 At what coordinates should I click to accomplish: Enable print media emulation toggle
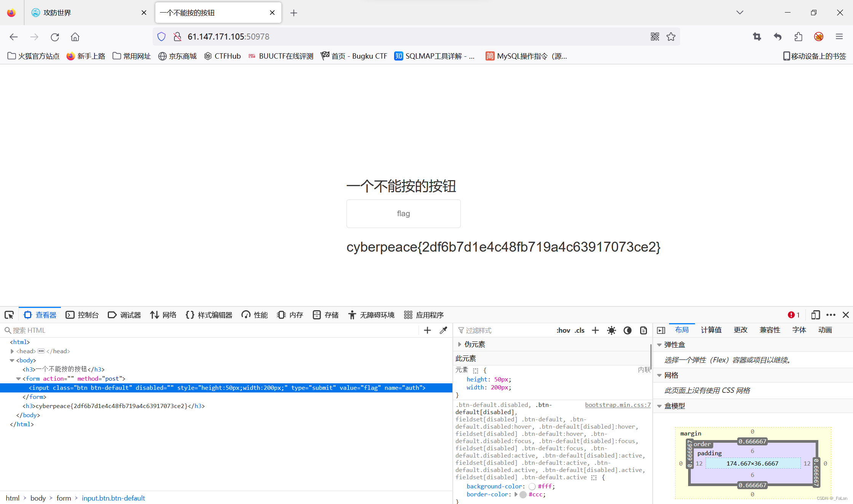coord(643,330)
